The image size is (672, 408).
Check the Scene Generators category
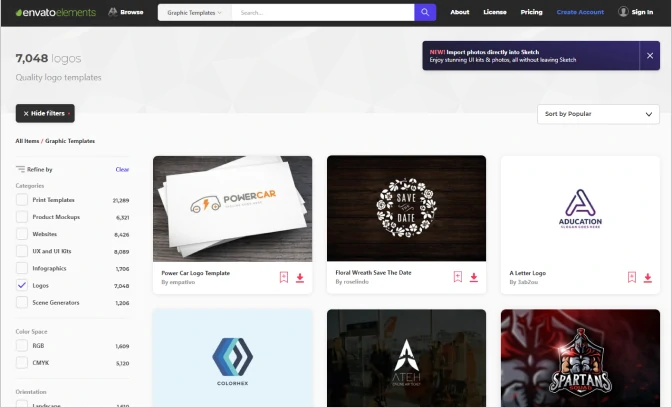point(22,303)
